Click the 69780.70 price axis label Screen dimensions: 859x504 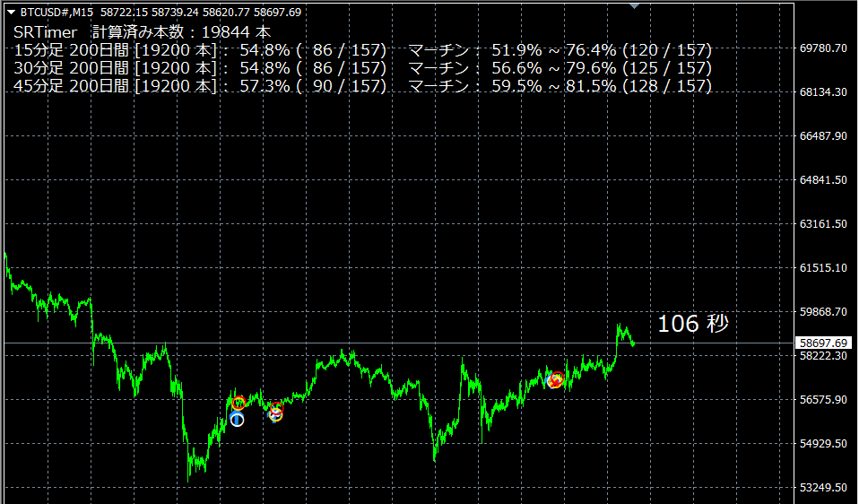(x=823, y=48)
